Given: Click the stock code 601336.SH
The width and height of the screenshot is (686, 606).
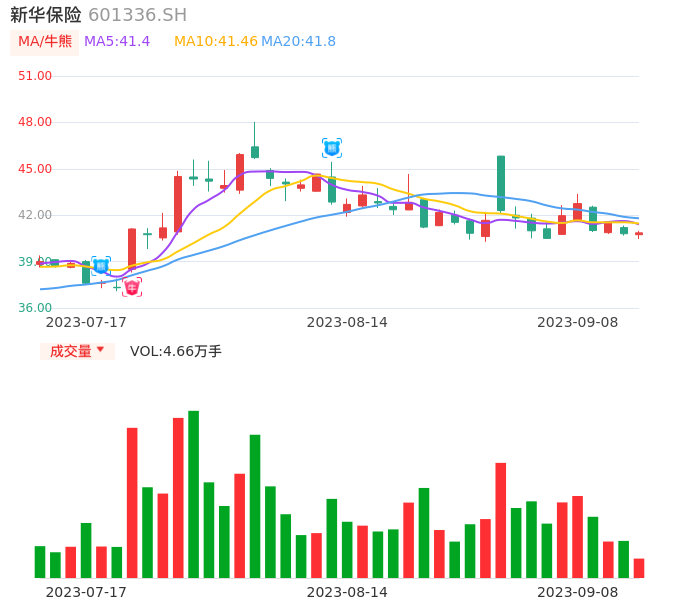Looking at the screenshot, I should (137, 15).
